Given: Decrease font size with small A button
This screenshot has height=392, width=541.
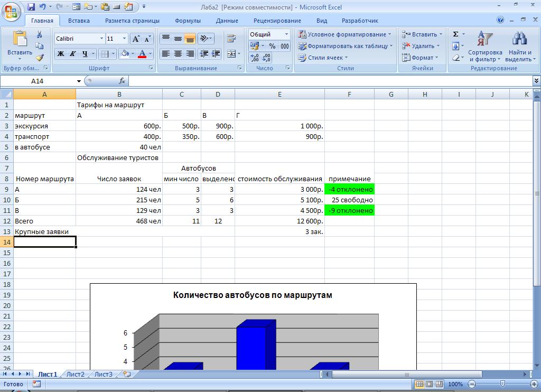Looking at the screenshot, I should click(147, 39).
